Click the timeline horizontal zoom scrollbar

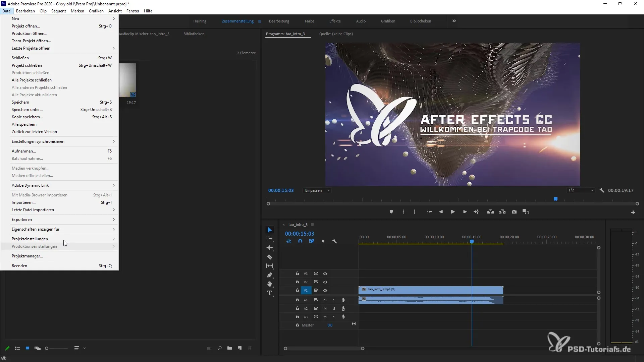[324, 349]
